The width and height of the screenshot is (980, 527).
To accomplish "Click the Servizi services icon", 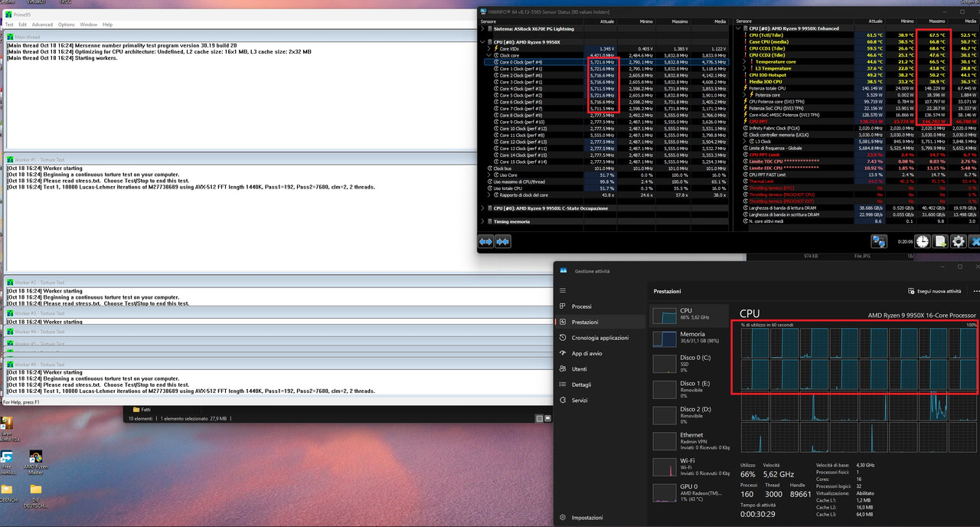I will tap(563, 400).
